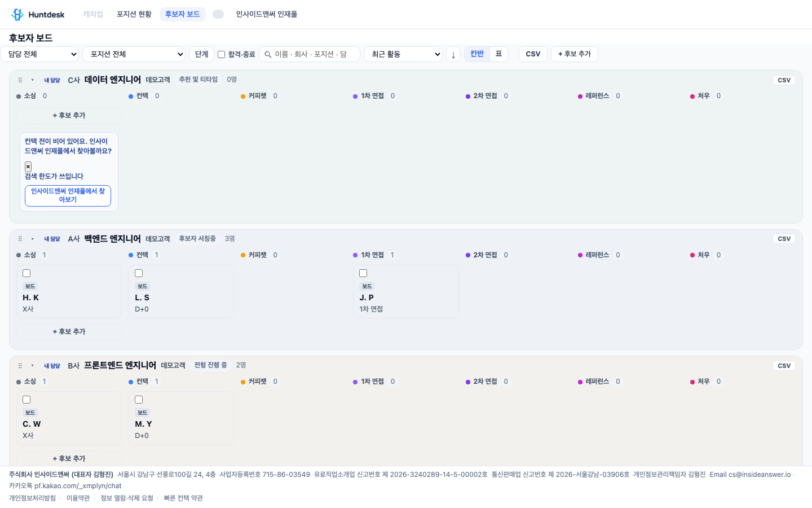Open the 포지션 전체 dropdown
This screenshot has width=812, height=508.
(x=134, y=54)
